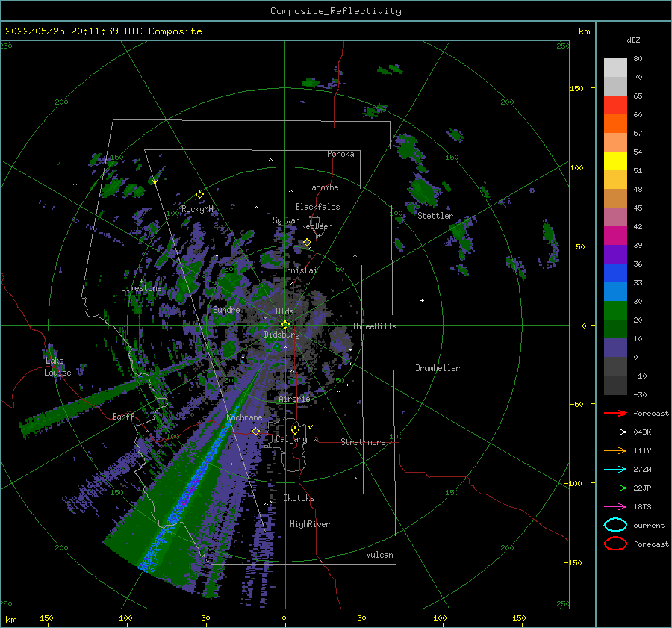Image resolution: width=672 pixels, height=628 pixels.
Task: Click the cyan 27ZW arrow in legend
Action: tap(615, 470)
